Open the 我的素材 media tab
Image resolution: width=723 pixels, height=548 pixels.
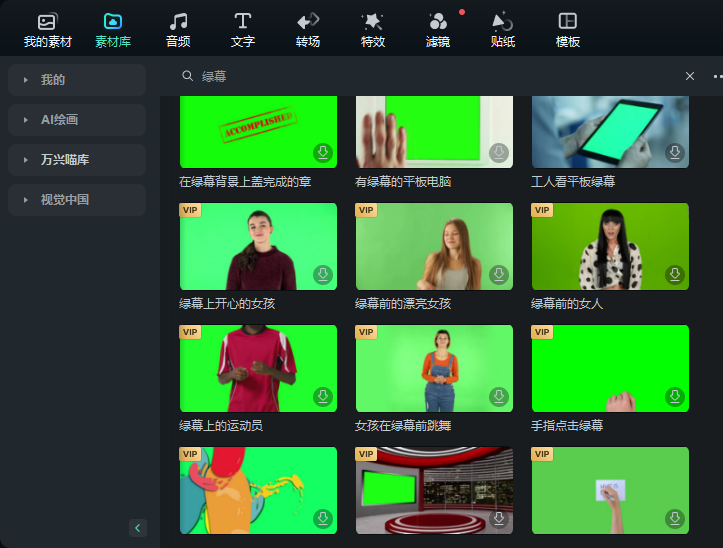click(47, 30)
